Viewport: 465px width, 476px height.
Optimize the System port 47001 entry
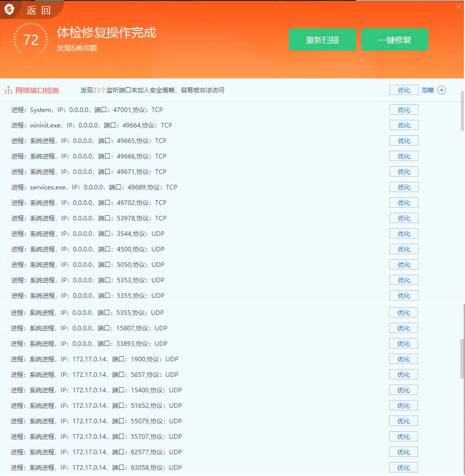coord(404,110)
